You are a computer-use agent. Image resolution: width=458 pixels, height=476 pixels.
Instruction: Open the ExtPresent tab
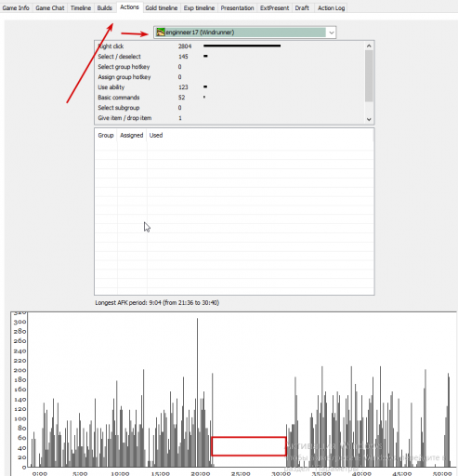coord(274,8)
